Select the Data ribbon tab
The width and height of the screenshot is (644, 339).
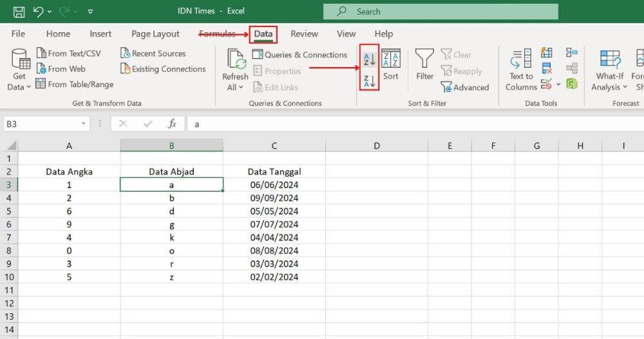[x=263, y=34]
